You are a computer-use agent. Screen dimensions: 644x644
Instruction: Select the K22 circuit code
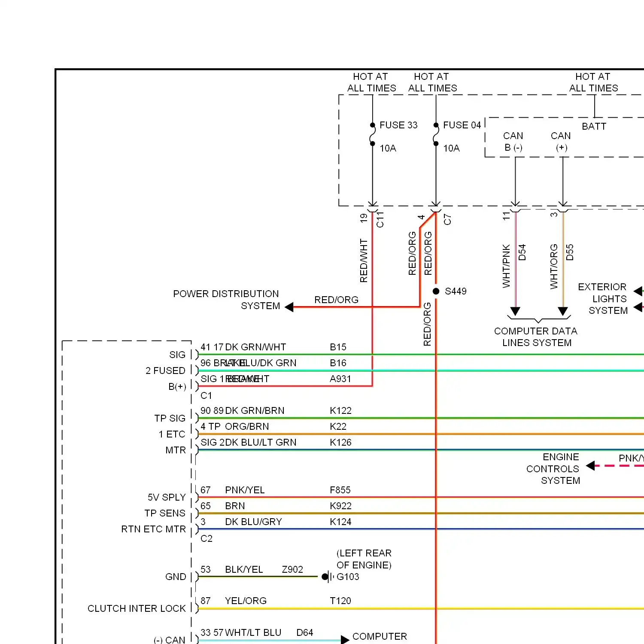(338, 426)
